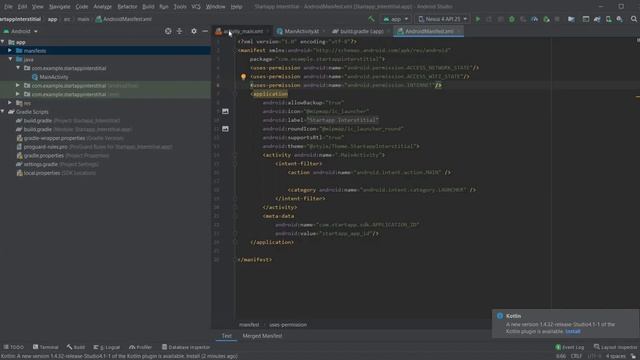
Task: Click the Run Anything window icon in toolbar
Action: 586,19
